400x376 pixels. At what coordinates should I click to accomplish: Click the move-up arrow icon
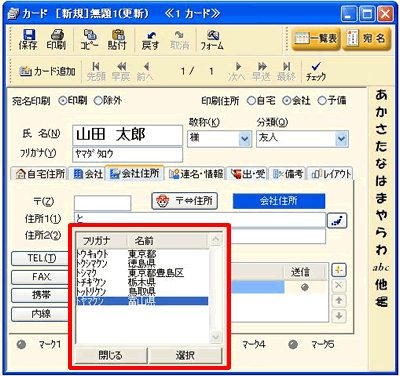click(x=339, y=301)
